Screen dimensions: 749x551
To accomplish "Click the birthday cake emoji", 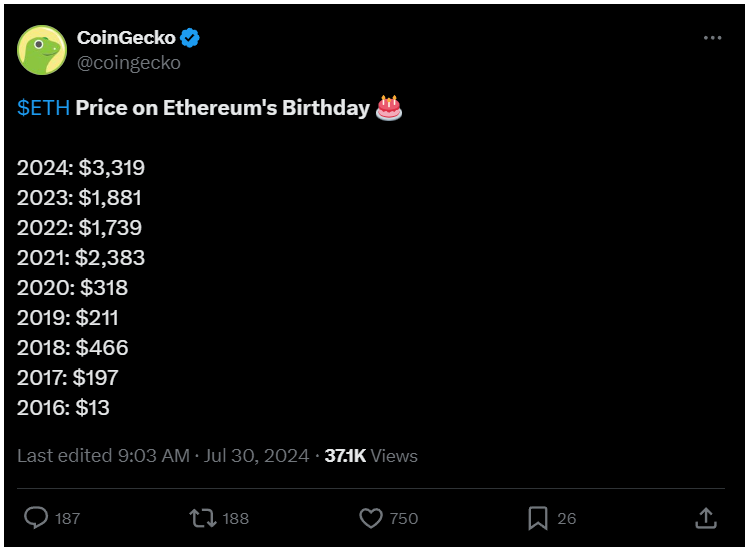I will pyautogui.click(x=389, y=108).
